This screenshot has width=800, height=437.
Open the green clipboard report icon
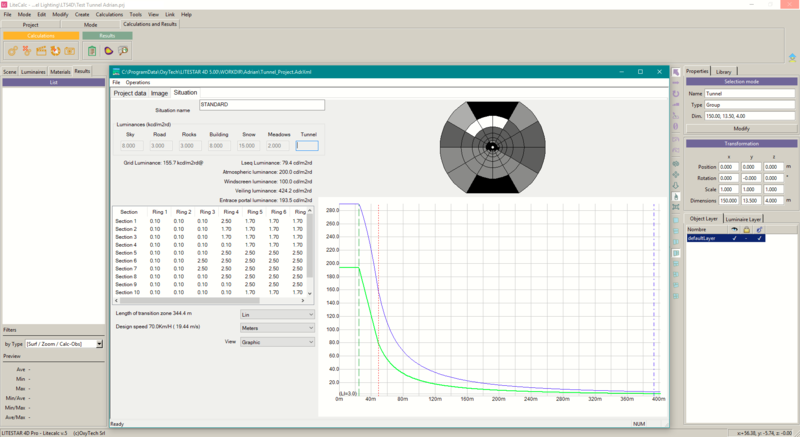[92, 50]
